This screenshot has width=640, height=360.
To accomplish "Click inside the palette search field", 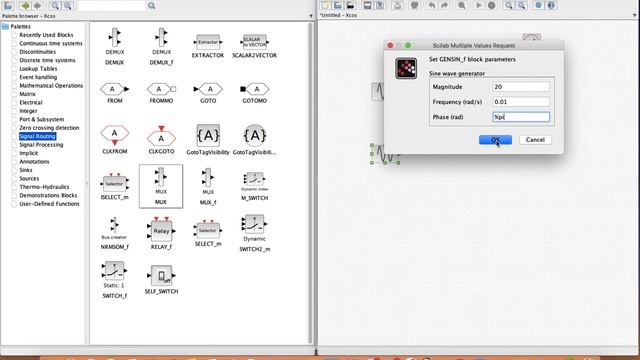I will click(x=111, y=6).
